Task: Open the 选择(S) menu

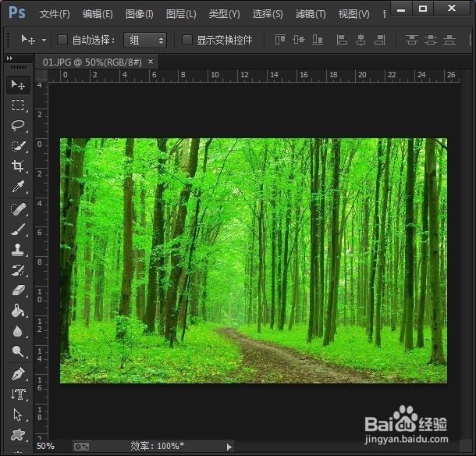Action: [268, 14]
